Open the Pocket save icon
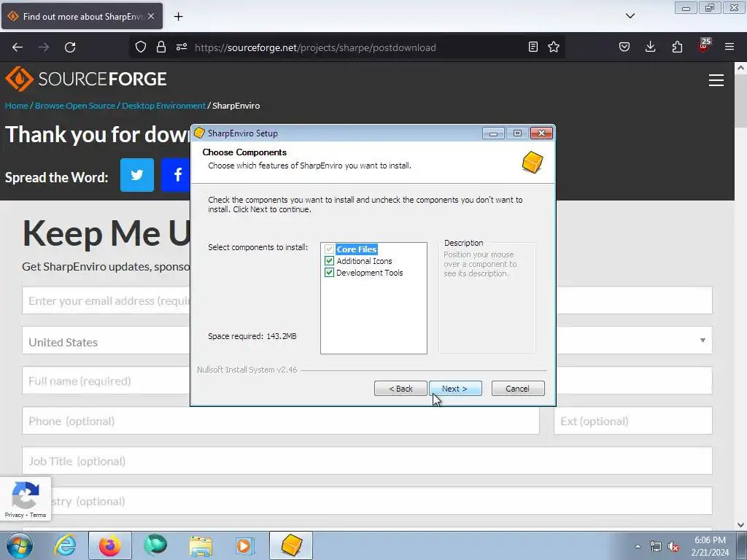This screenshot has height=560, width=747. pyautogui.click(x=624, y=47)
